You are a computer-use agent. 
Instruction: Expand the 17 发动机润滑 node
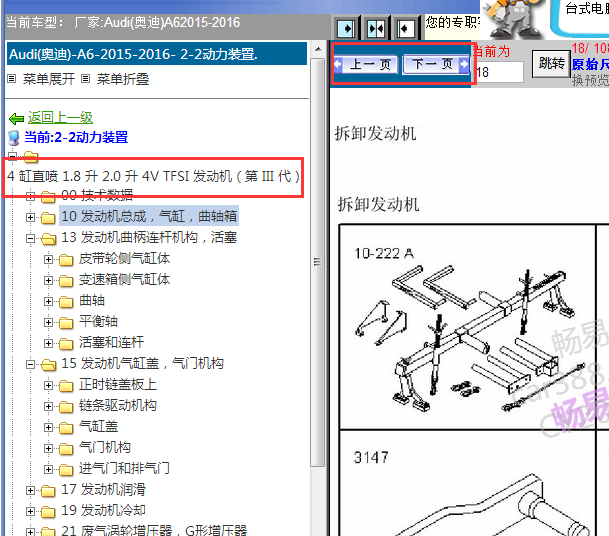pyautogui.click(x=30, y=491)
